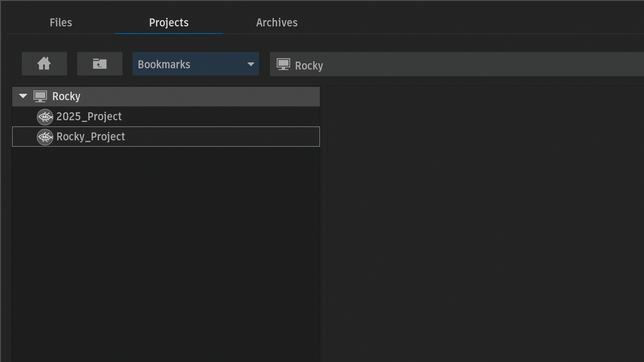Select the 2025_Project entry name

click(89, 116)
